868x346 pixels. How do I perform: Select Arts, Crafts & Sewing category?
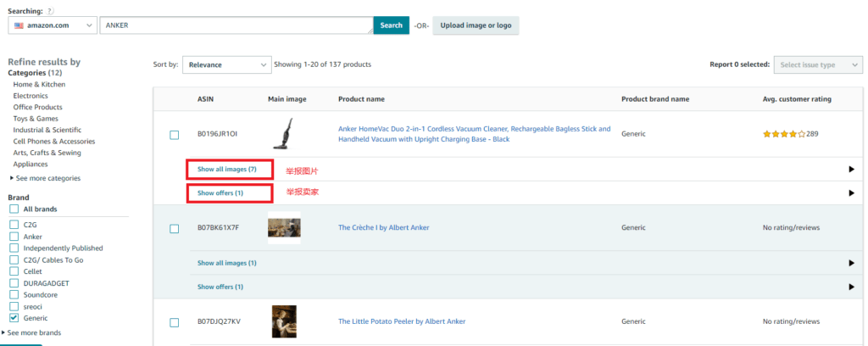[47, 153]
